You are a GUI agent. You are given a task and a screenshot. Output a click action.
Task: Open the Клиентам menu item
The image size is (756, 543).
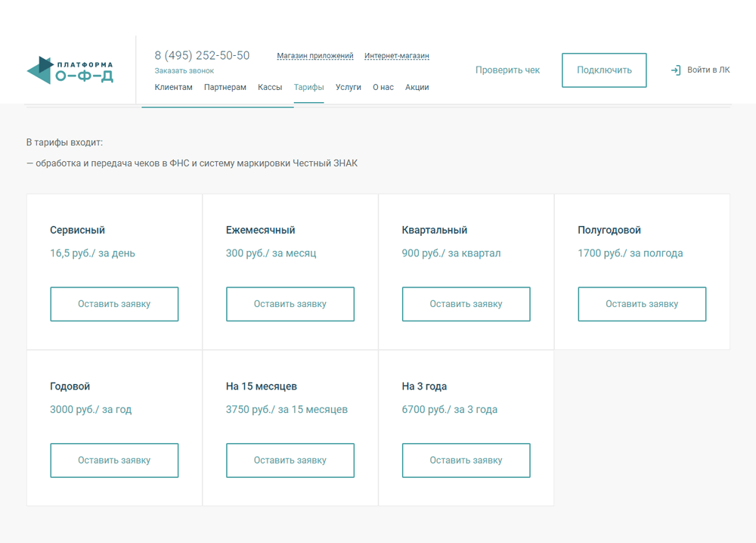pos(173,87)
